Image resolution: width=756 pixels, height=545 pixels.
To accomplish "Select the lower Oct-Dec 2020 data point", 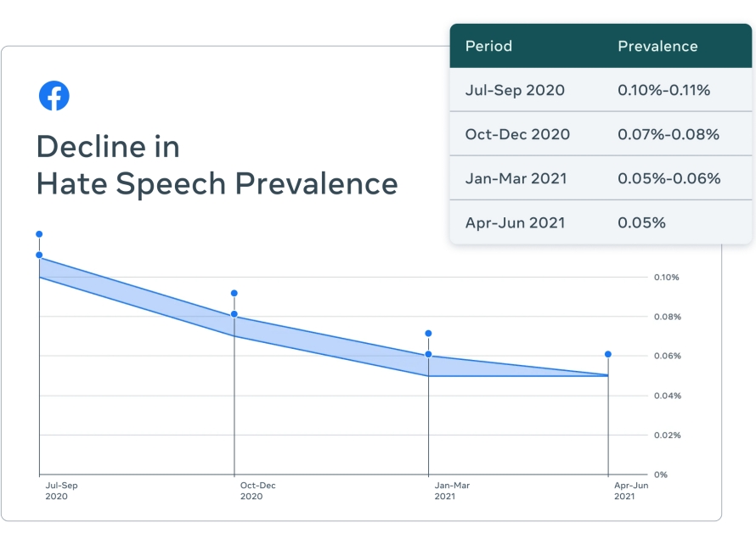I will (x=234, y=315).
